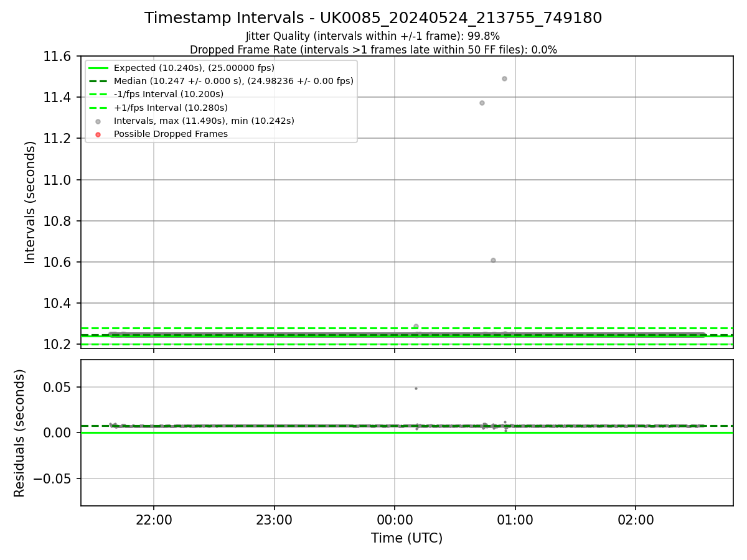Click the y-axis tick label '11.6'
Image resolution: width=747 pixels, height=560 pixels.
click(x=57, y=57)
